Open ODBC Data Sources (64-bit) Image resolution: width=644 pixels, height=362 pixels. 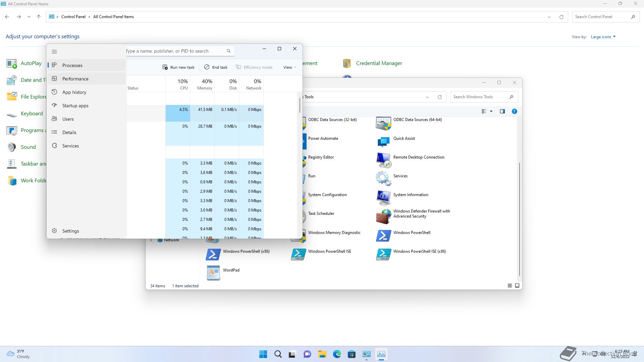click(409, 123)
